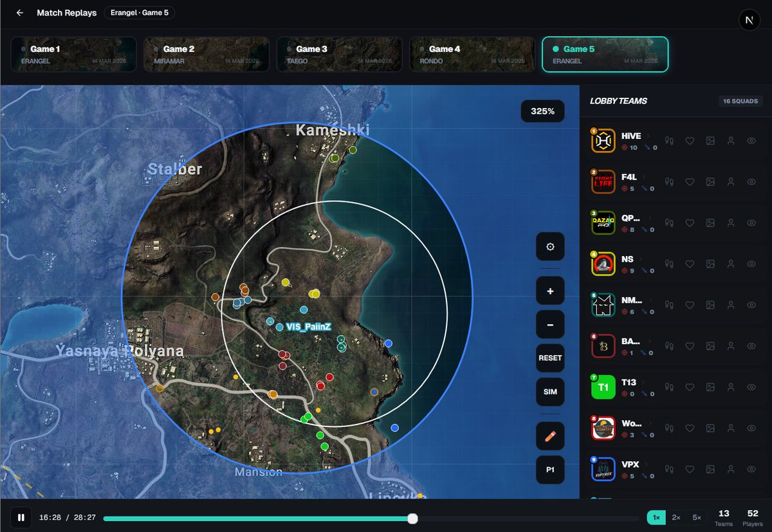Image resolution: width=772 pixels, height=532 pixels.
Task: Expand the T13 team chevron
Action: point(642,383)
